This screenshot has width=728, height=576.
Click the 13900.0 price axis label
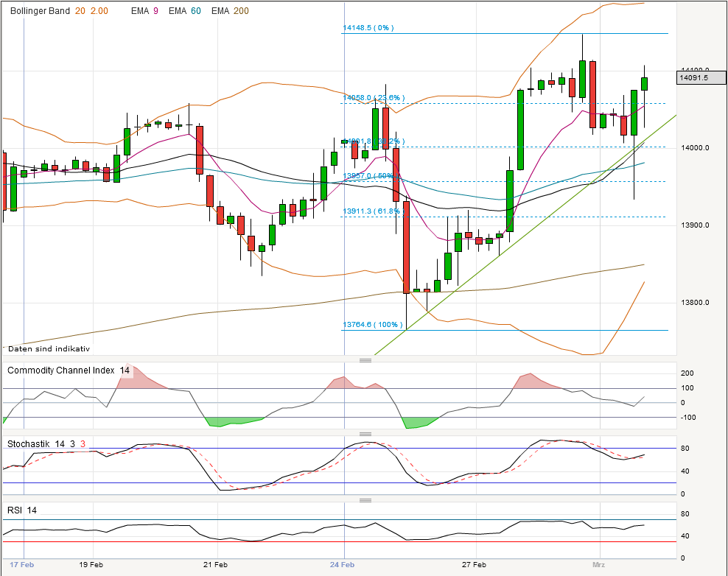pyautogui.click(x=695, y=225)
